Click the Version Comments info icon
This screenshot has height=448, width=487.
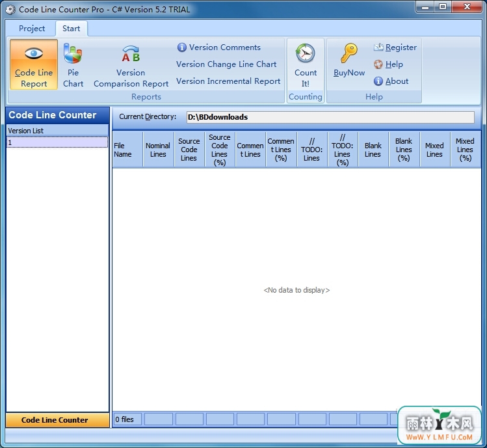[181, 47]
